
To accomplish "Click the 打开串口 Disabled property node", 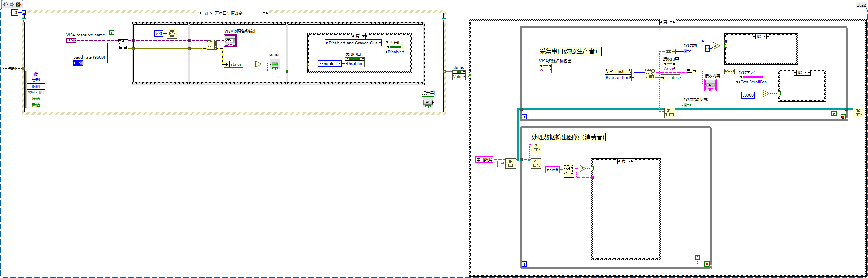I will [x=396, y=51].
